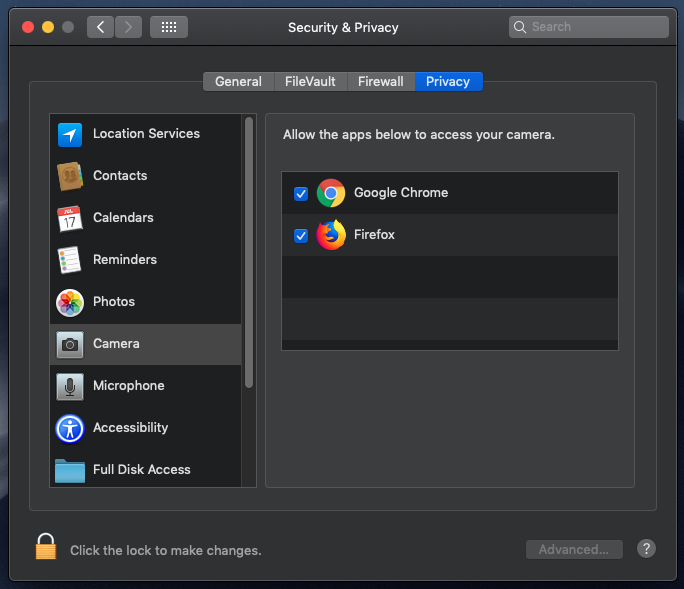Select Full Disk Access label
This screenshot has width=684, height=589.
coord(142,469)
